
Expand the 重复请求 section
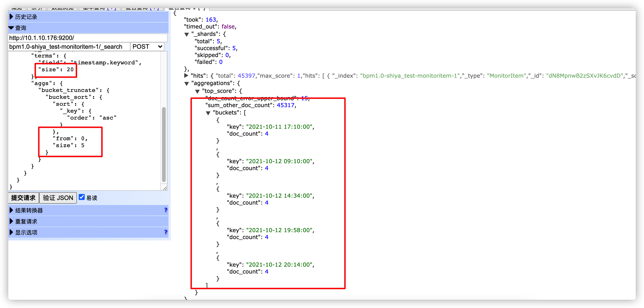tap(26, 221)
